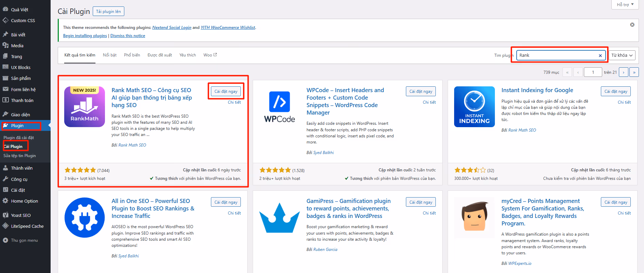Click Begin installing plugins link
Screen dimensions: 644x273
point(85,36)
